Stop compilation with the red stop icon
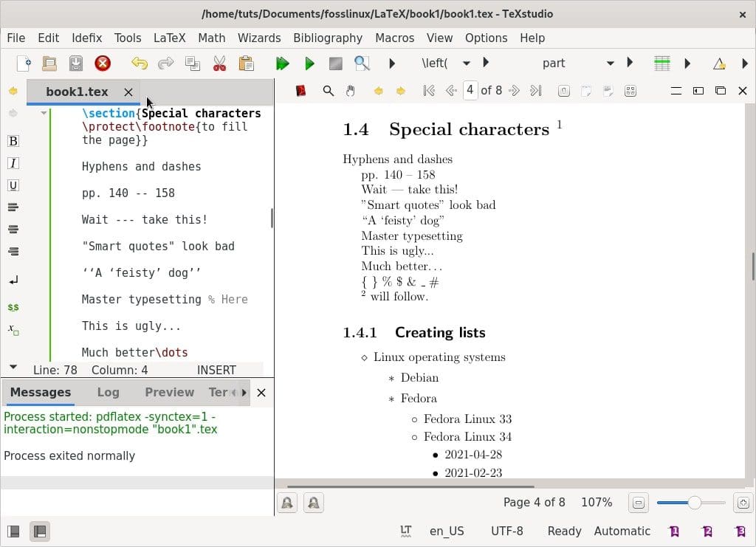756x547 pixels. click(x=103, y=63)
